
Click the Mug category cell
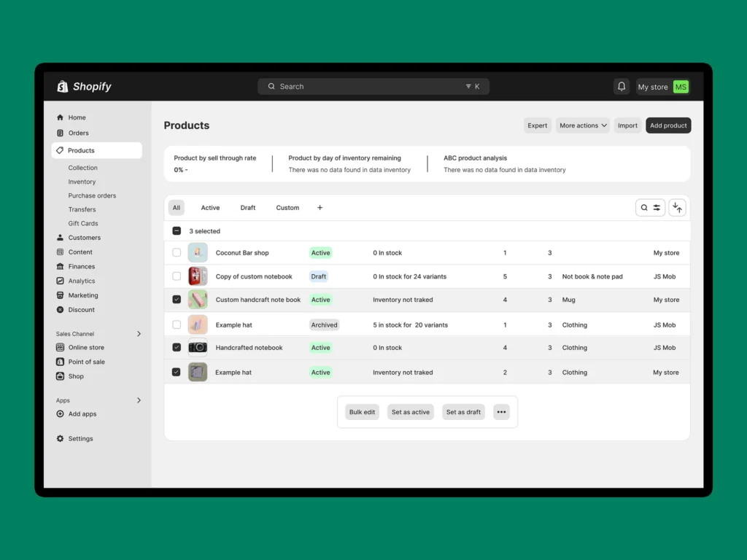tap(569, 300)
